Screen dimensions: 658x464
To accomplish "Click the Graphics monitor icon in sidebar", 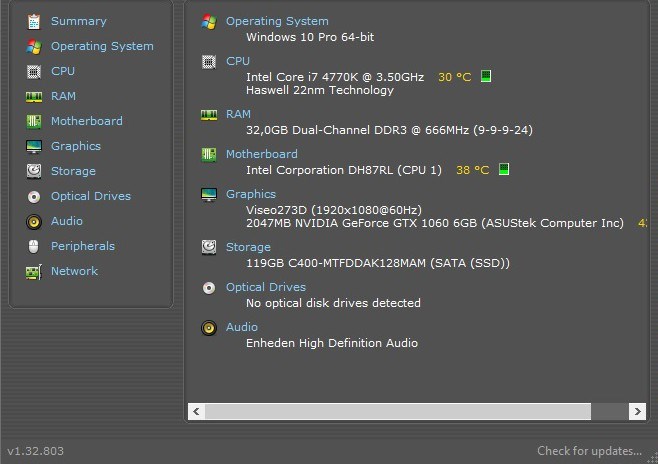I will tap(33, 146).
